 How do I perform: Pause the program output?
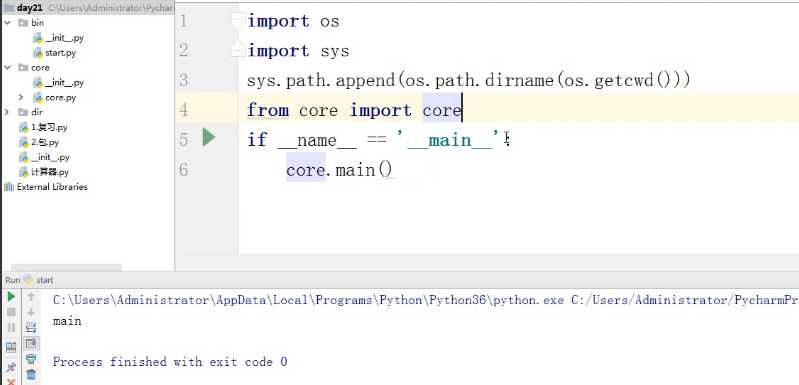tap(11, 327)
